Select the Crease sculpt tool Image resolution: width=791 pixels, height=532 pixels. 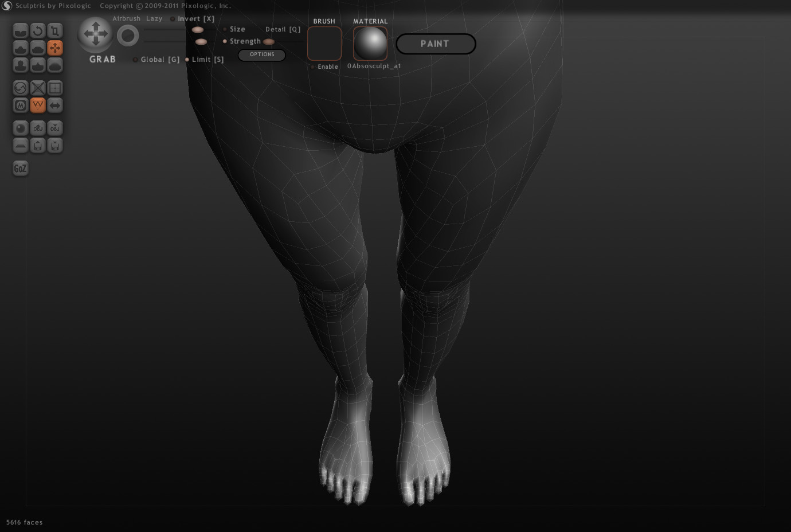pos(21,30)
